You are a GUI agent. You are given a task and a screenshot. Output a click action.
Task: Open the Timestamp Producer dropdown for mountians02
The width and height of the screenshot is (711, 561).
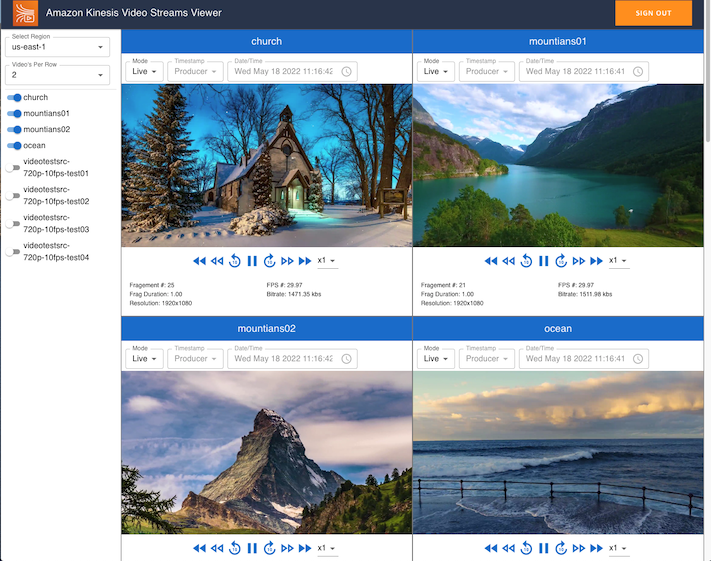pos(195,359)
